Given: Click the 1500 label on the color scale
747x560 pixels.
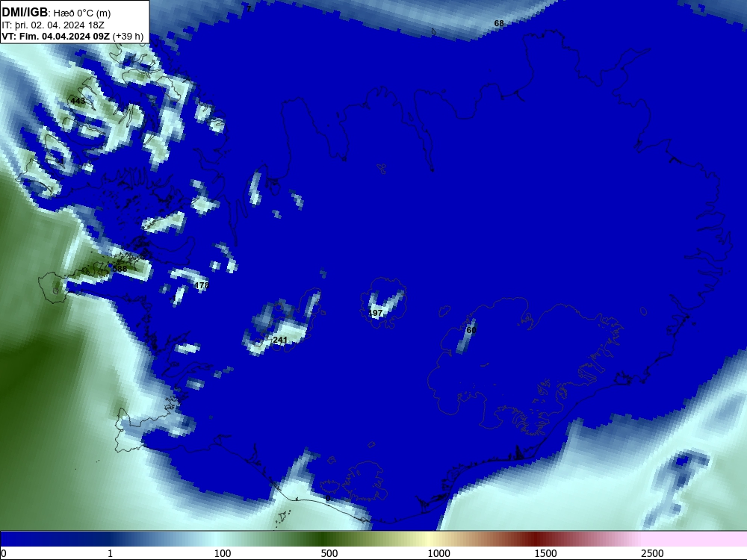Looking at the screenshot, I should [x=545, y=553].
